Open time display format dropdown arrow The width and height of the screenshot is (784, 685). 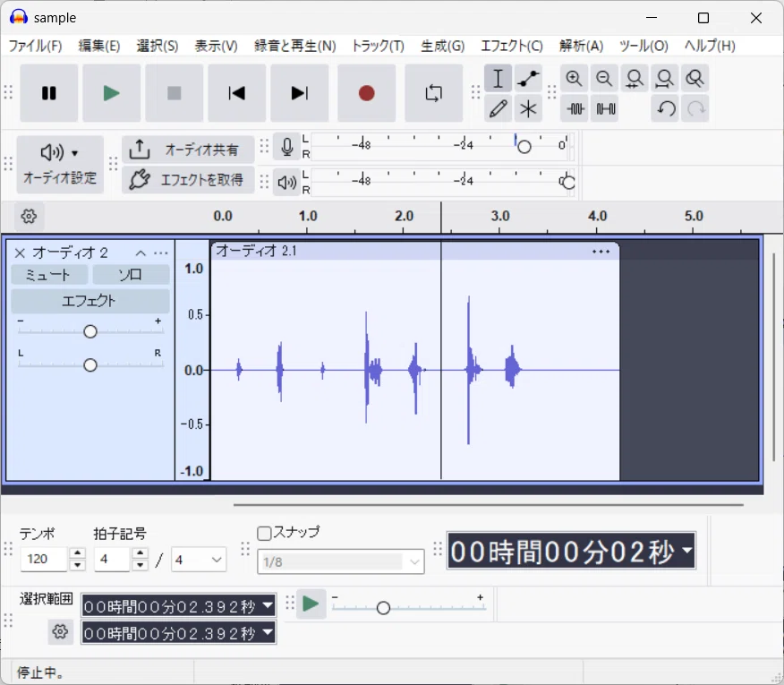tap(687, 551)
